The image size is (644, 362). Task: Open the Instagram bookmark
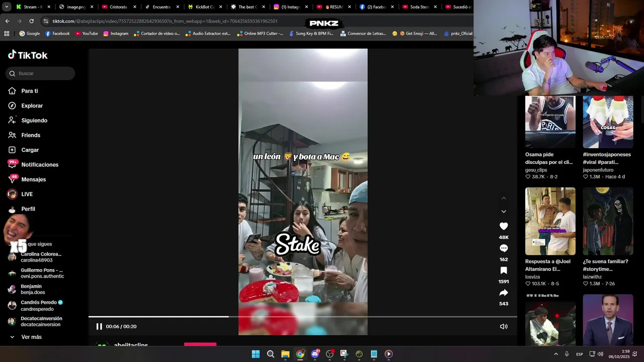point(116,34)
